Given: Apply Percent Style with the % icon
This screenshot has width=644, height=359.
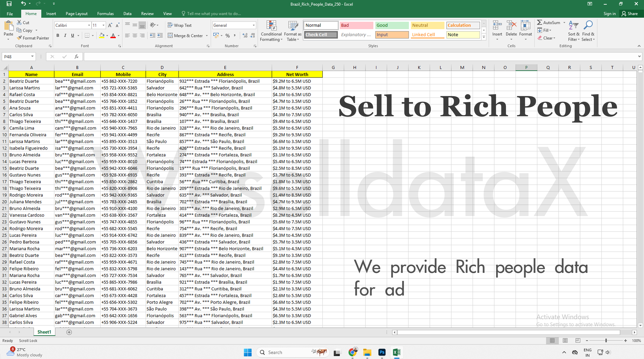Looking at the screenshot, I should point(227,35).
